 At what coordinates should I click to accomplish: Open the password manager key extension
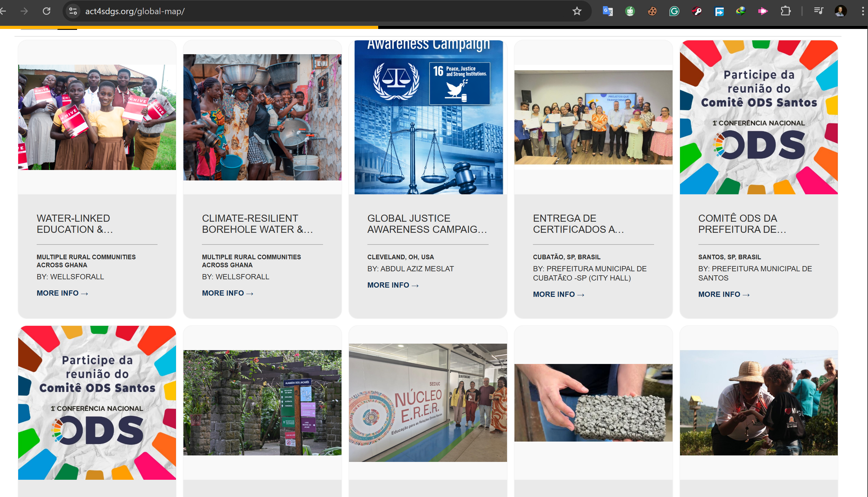pos(697,11)
